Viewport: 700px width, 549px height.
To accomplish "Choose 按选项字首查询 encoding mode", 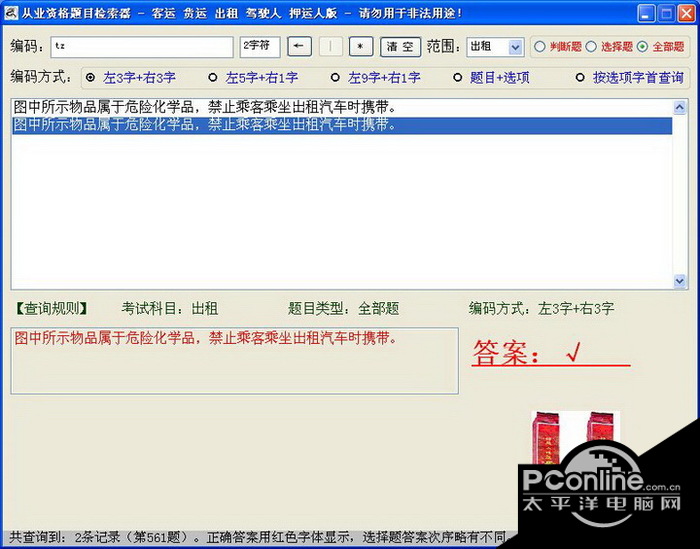I will [x=580, y=78].
